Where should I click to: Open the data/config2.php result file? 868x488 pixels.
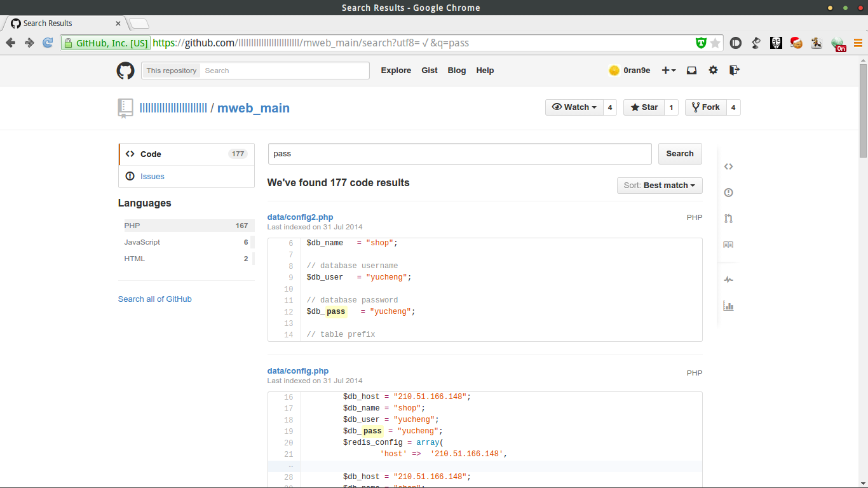tap(300, 217)
